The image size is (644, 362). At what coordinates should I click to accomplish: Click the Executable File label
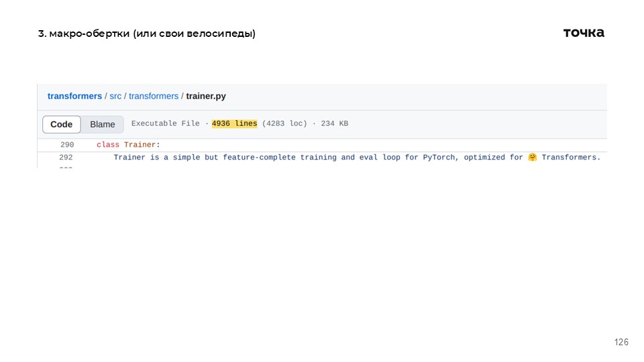coord(165,123)
